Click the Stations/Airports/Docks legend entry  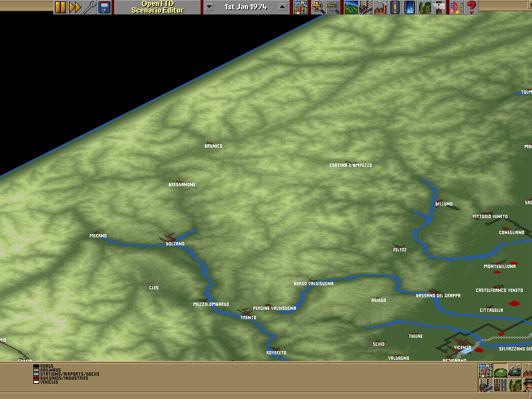click(x=66, y=374)
